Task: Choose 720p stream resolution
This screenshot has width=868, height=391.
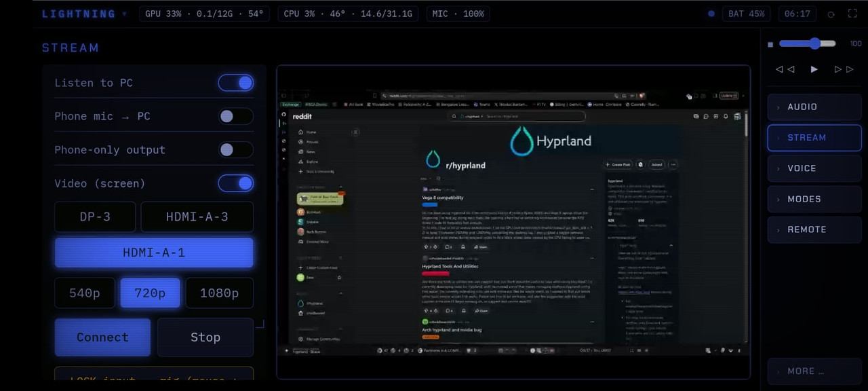Action: (x=150, y=293)
